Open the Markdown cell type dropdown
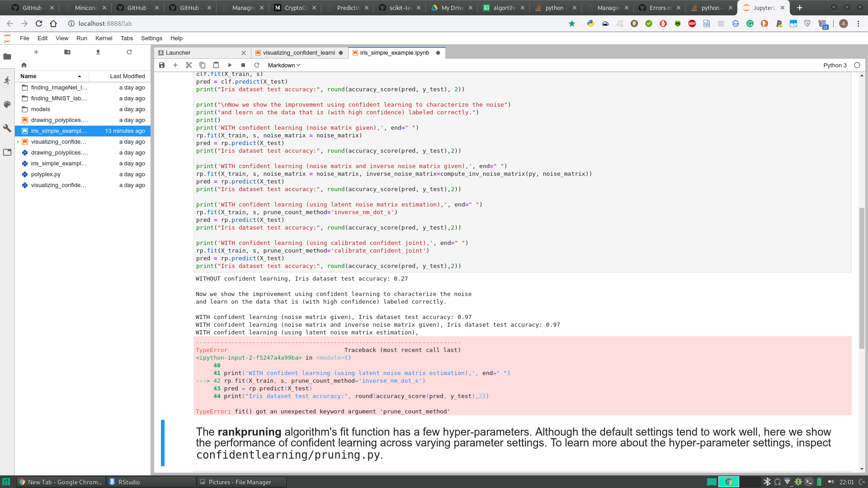 pyautogui.click(x=283, y=65)
